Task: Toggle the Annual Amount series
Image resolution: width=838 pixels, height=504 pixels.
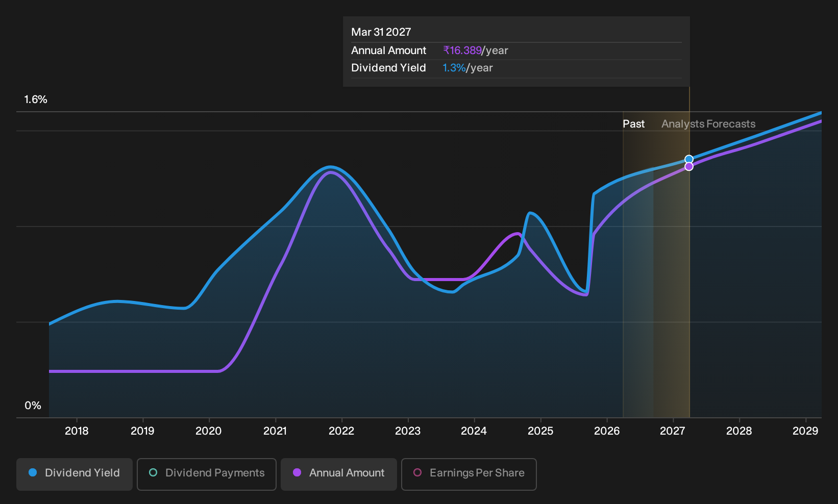Action: 339,474
